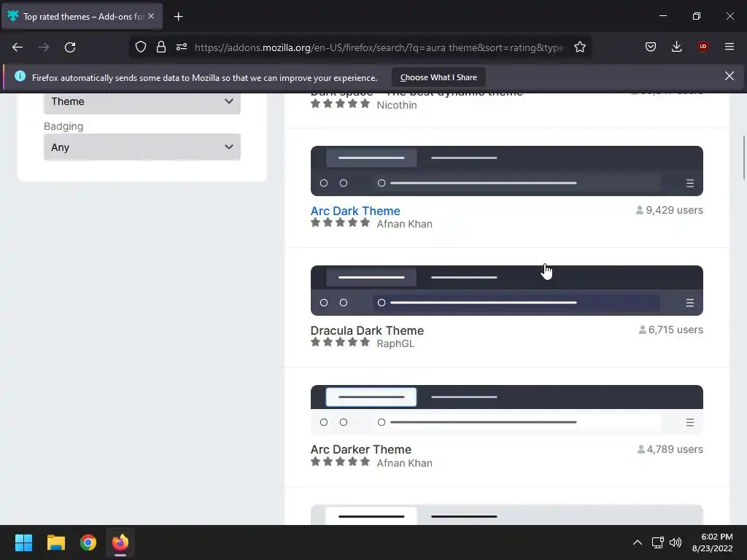Click the 9,429 users count
The width and height of the screenshot is (747, 560).
[670, 210]
